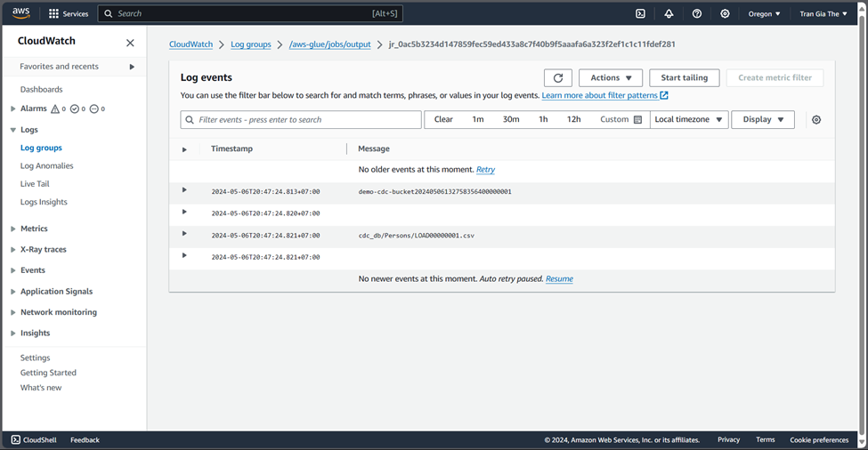Select Log groups in the sidebar
Image resolution: width=868 pixels, height=450 pixels.
[x=41, y=148]
